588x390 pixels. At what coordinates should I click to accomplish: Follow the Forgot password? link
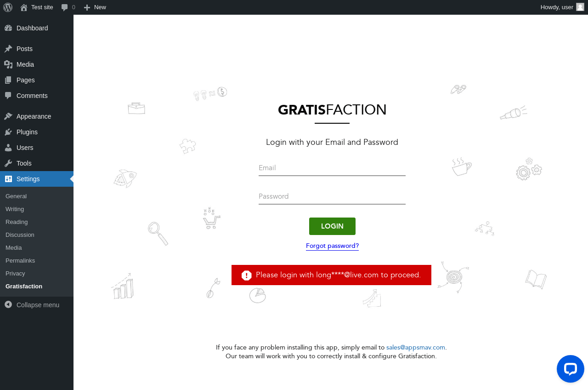pos(332,246)
